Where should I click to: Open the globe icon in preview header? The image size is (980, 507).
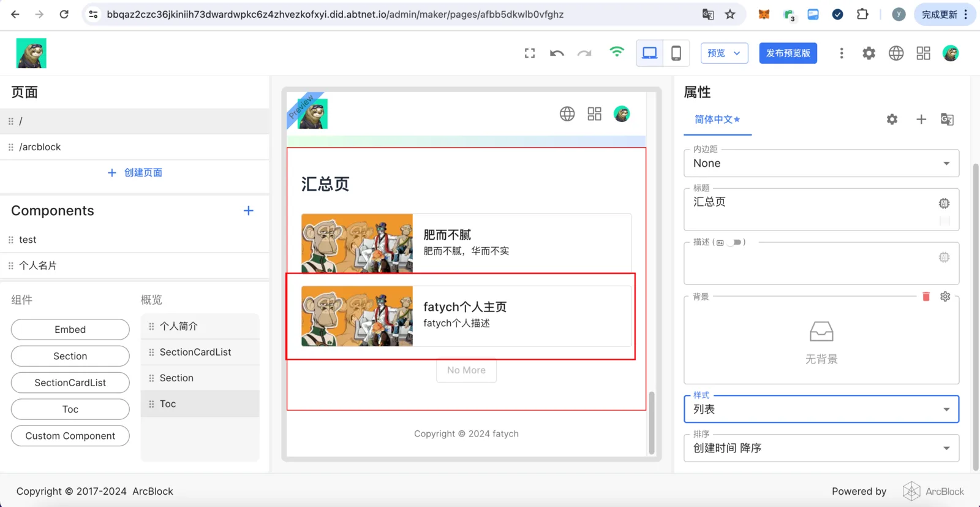567,113
